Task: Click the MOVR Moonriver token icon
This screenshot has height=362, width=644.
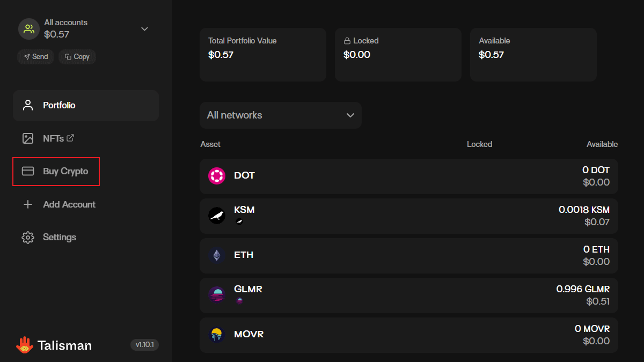Action: 217,335
